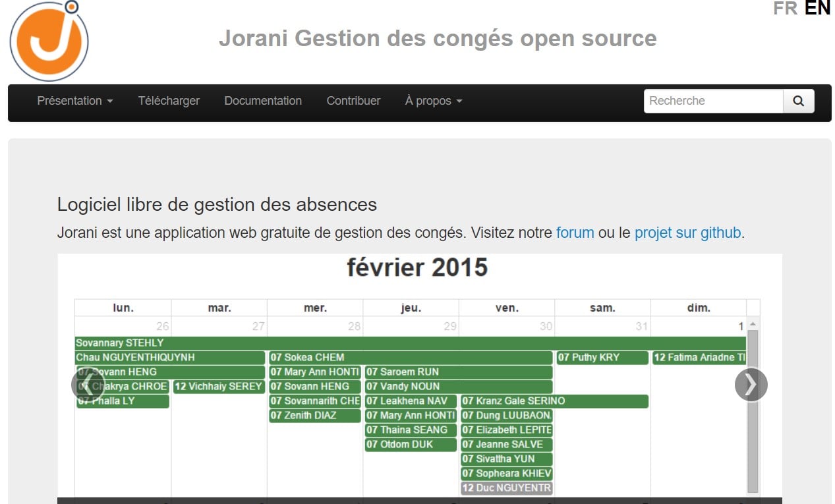Click day number 31 in calendar

click(642, 326)
